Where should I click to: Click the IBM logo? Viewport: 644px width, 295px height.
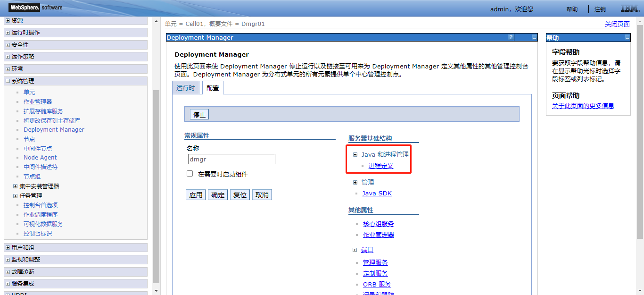[x=629, y=8]
